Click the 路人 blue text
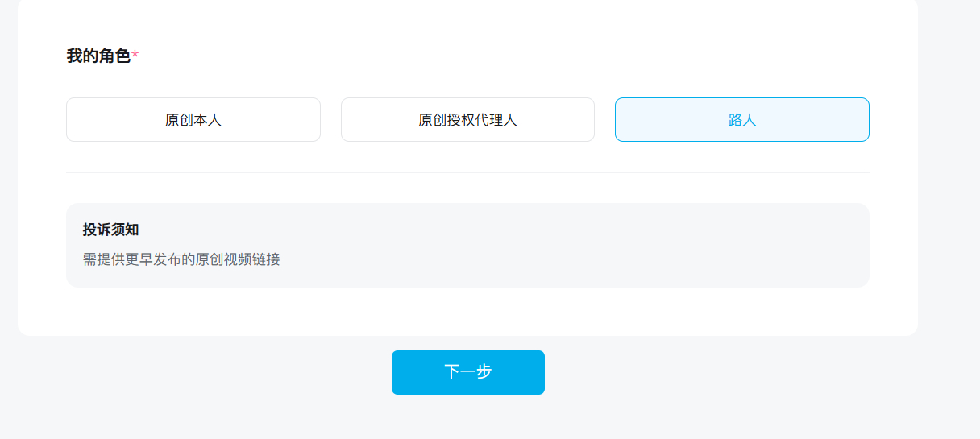 pyautogui.click(x=741, y=120)
